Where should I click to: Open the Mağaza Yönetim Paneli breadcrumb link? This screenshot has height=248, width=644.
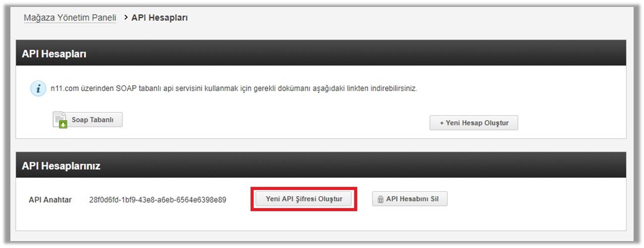(70, 18)
